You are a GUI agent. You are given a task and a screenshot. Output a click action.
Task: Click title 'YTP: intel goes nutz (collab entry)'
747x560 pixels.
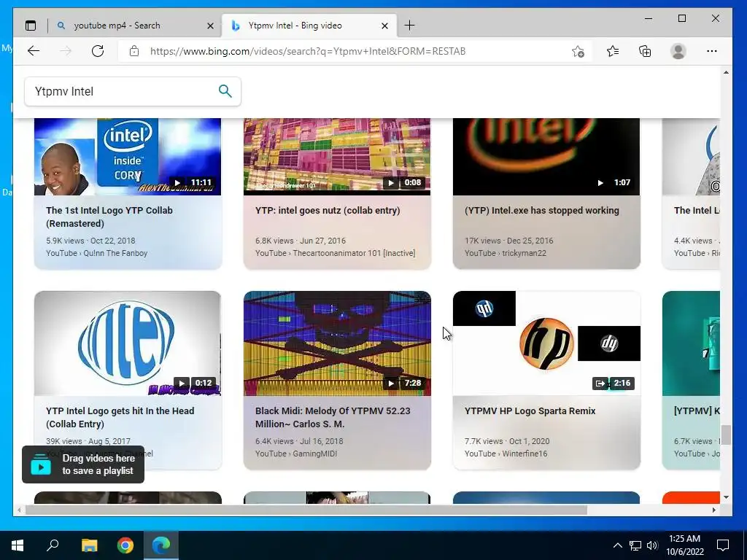tap(328, 211)
